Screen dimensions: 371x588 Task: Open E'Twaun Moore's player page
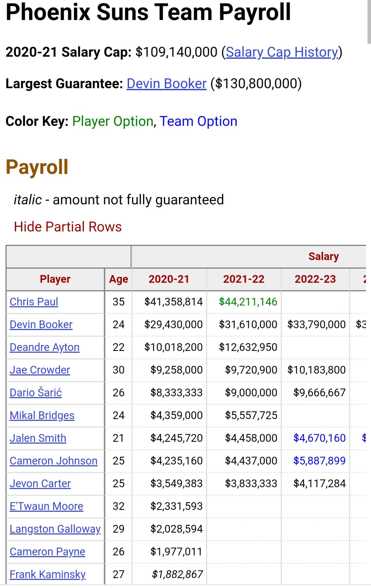tap(46, 506)
